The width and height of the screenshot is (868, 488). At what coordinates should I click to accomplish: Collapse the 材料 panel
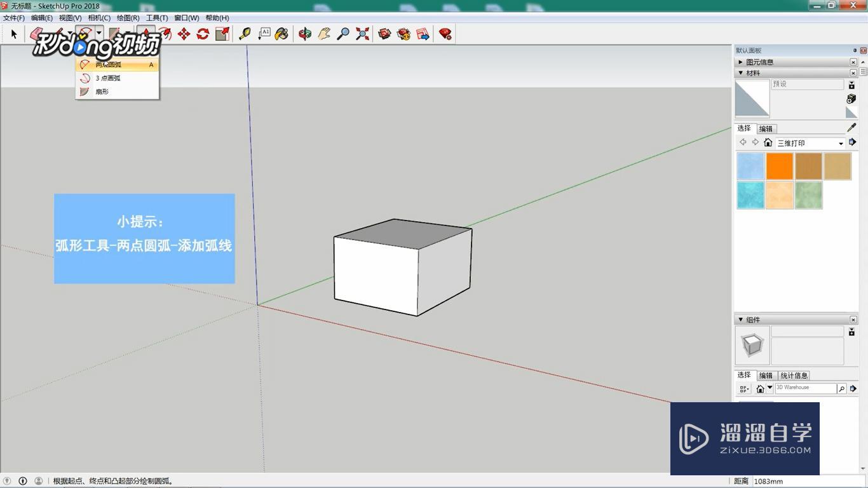pos(741,73)
